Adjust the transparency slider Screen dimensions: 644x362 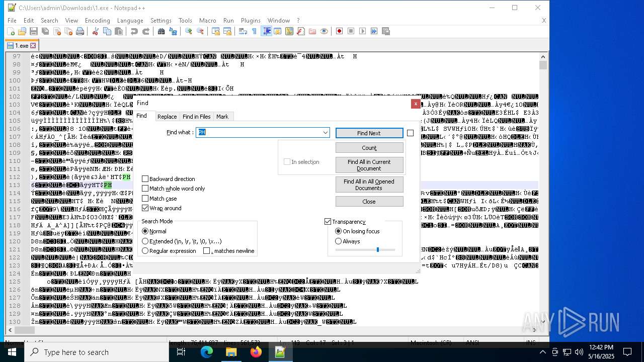(x=378, y=249)
